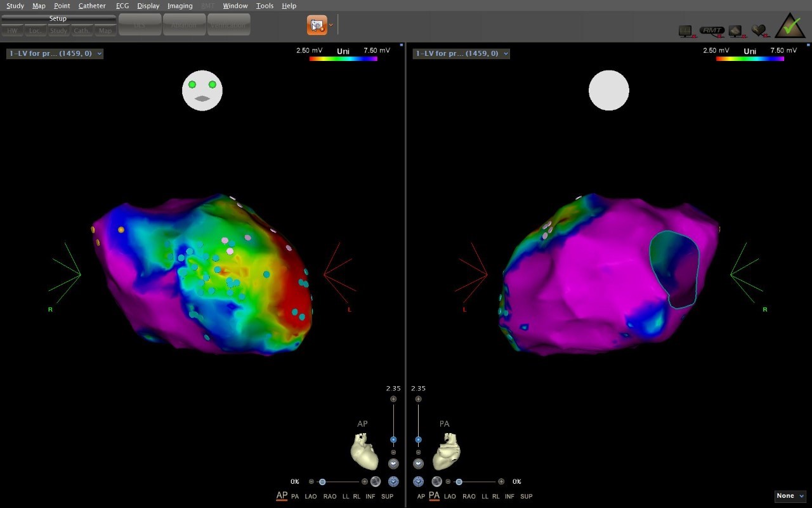Click the gray sphere icon in left view
Screen dimensions: 812x508
click(376, 481)
